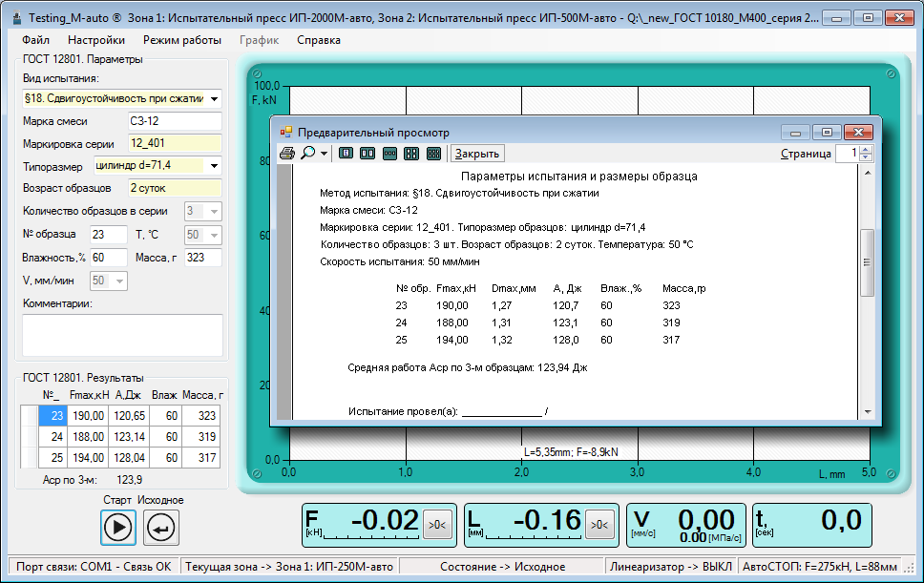Click the Марка смеси field
The width and height of the screenshot is (924, 583).
pos(175,121)
